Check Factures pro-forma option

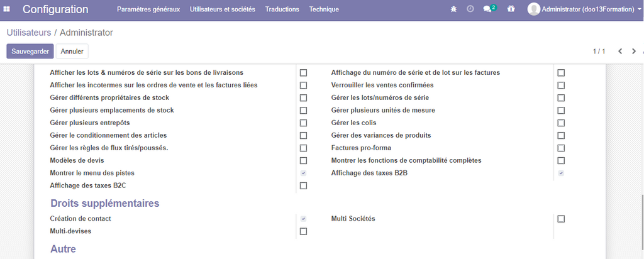561,148
